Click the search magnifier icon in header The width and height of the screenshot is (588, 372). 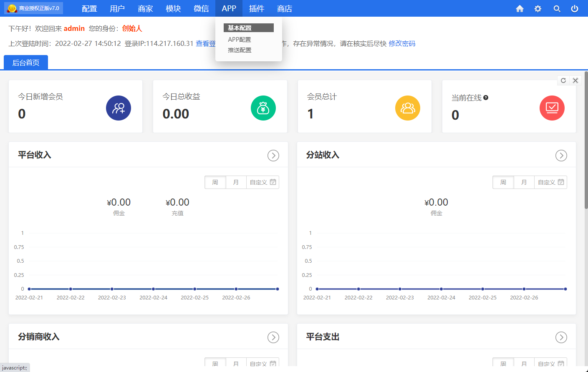tap(557, 8)
